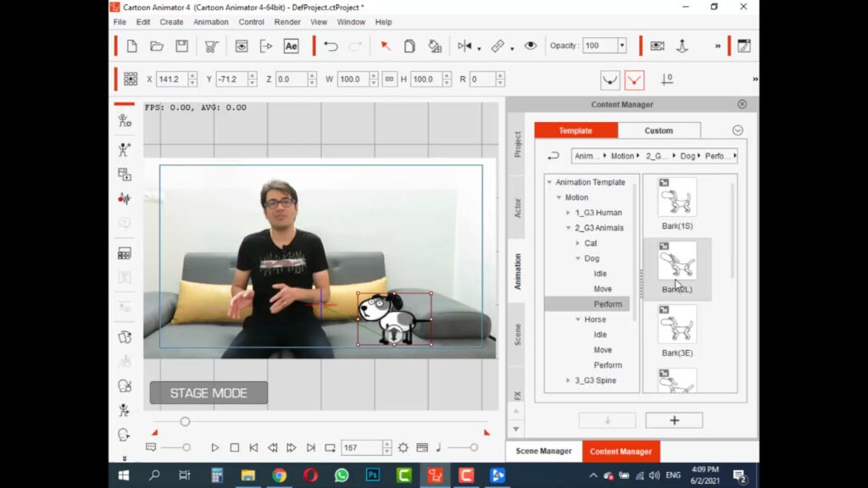This screenshot has height=488, width=868.
Task: Collapse the Horse folder
Action: tap(578, 319)
